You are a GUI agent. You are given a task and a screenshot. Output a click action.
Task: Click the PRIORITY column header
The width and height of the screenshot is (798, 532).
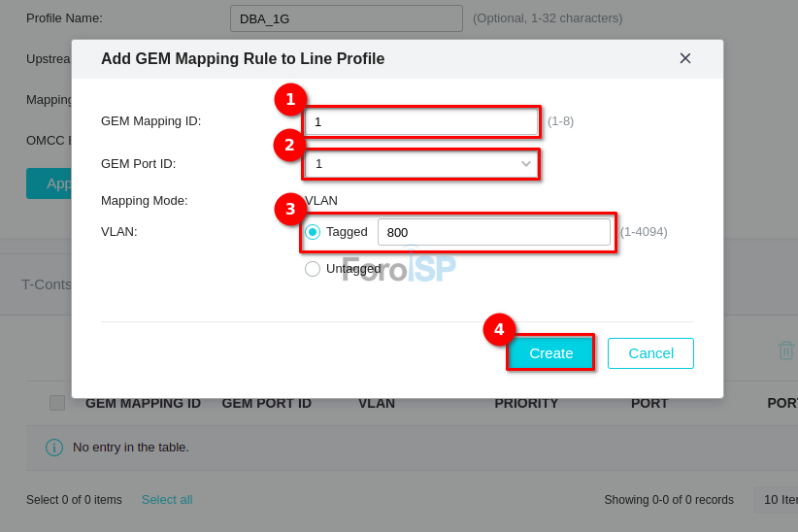click(526, 403)
